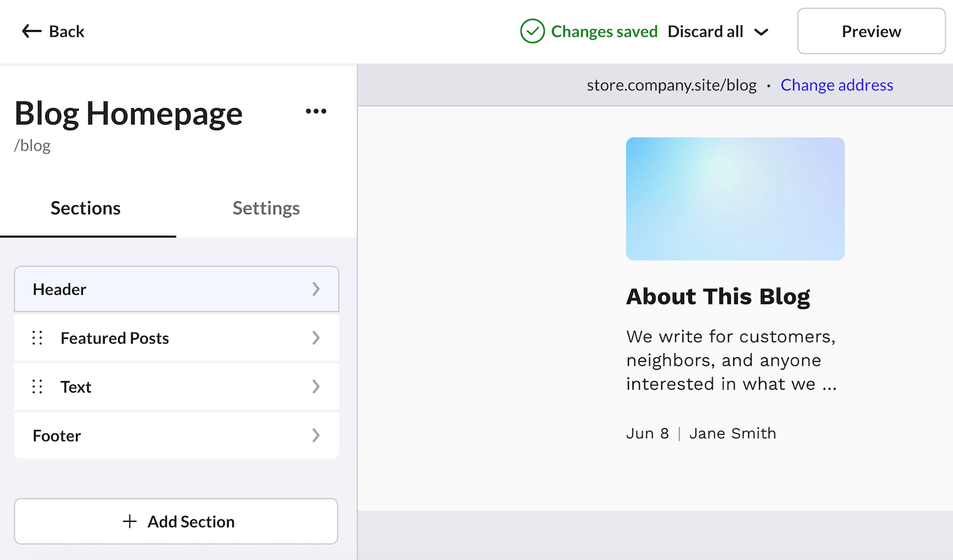Screen dimensions: 953x560
Task: Click the Jun 8 post date
Action: point(647,433)
